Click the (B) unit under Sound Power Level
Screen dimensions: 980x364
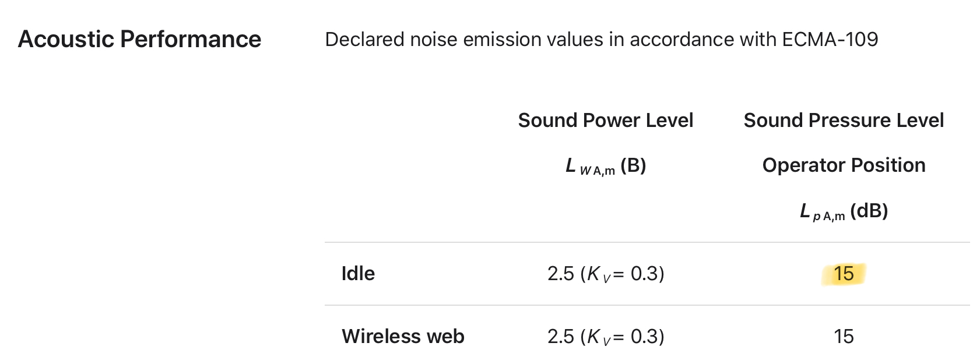[x=633, y=165]
